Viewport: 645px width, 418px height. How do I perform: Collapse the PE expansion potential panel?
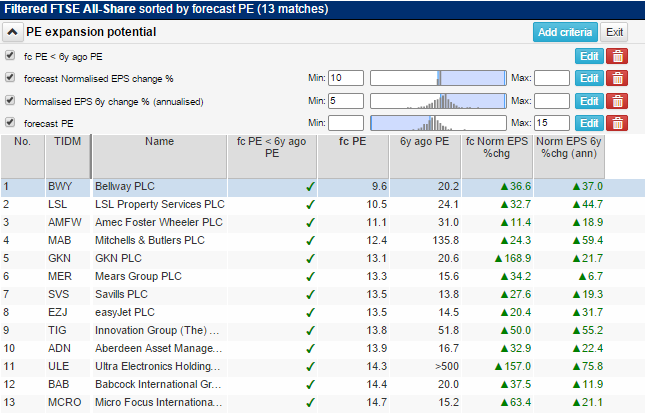[12, 32]
